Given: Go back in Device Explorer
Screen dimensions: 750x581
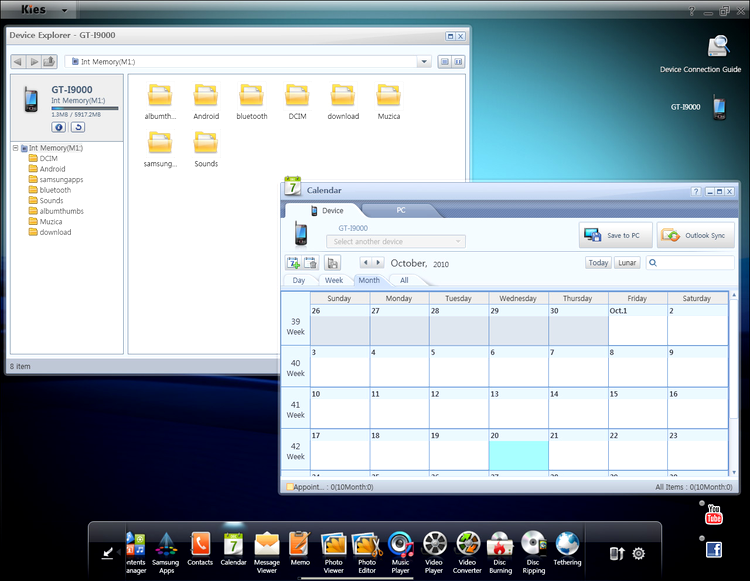Looking at the screenshot, I should [18, 62].
